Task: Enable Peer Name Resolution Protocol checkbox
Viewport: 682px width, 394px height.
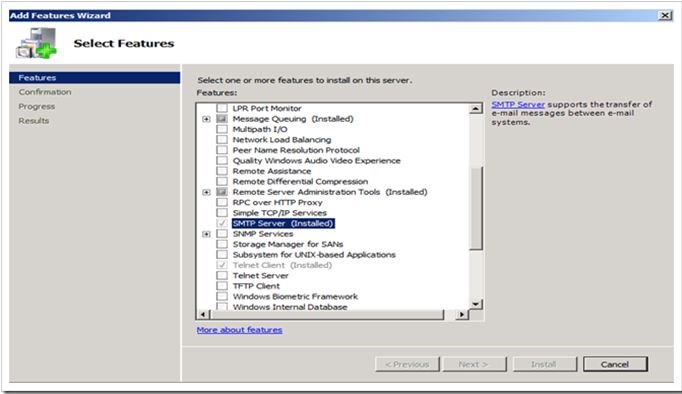Action: [x=222, y=150]
